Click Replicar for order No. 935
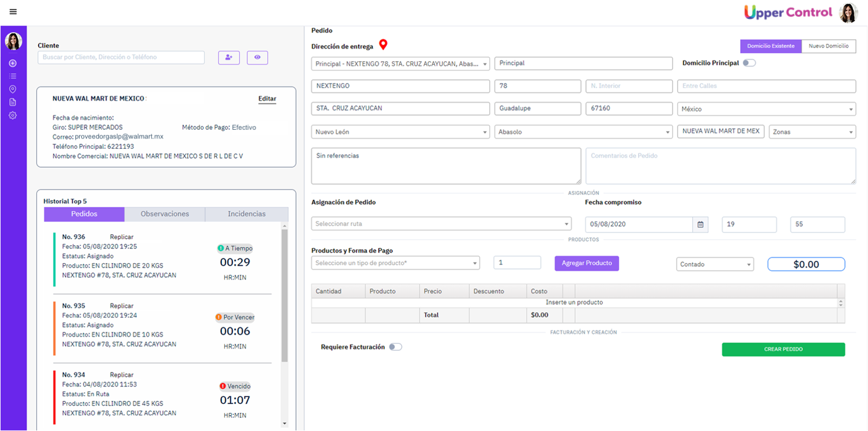The image size is (868, 431). pyautogui.click(x=122, y=306)
